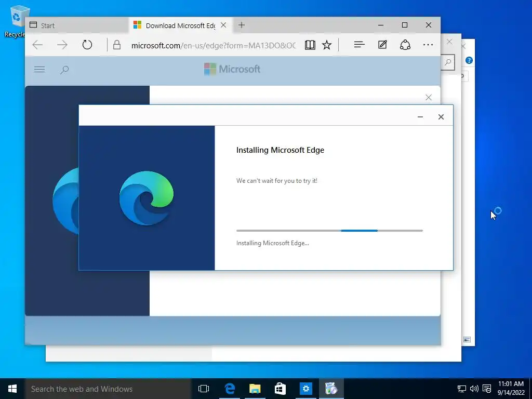Open Task View from the taskbar
532x399 pixels.
(x=204, y=389)
